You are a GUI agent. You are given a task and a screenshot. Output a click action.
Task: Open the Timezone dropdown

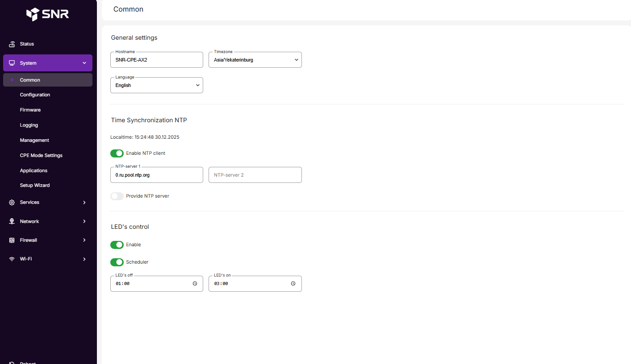pyautogui.click(x=255, y=60)
